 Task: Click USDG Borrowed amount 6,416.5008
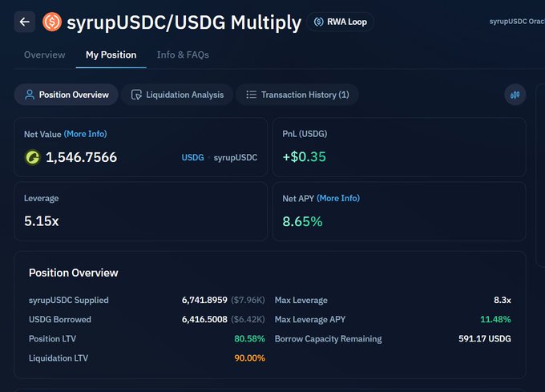click(x=204, y=319)
